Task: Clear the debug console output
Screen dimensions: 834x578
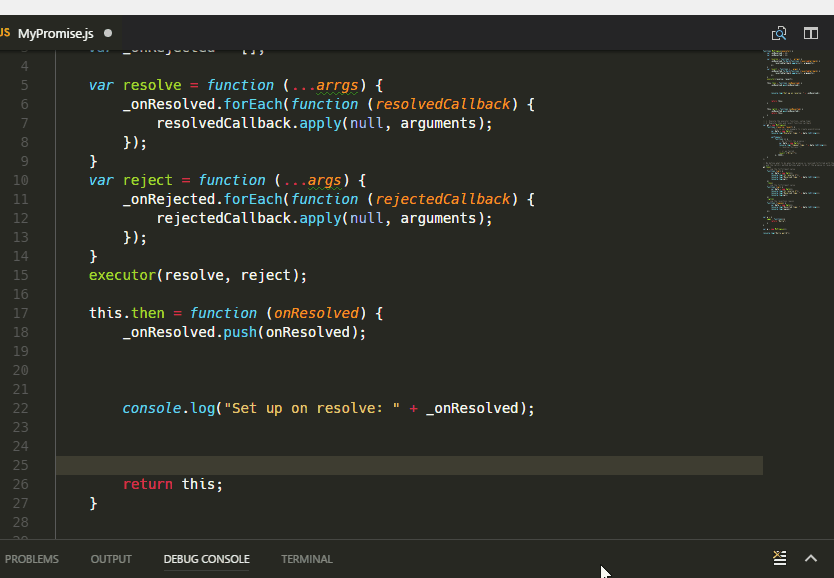Action: 780,558
